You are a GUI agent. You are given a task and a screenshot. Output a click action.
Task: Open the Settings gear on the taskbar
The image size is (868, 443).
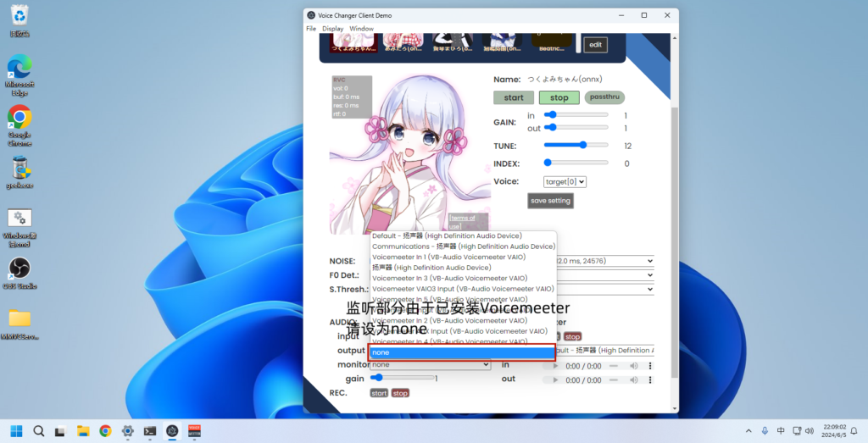[x=127, y=431]
